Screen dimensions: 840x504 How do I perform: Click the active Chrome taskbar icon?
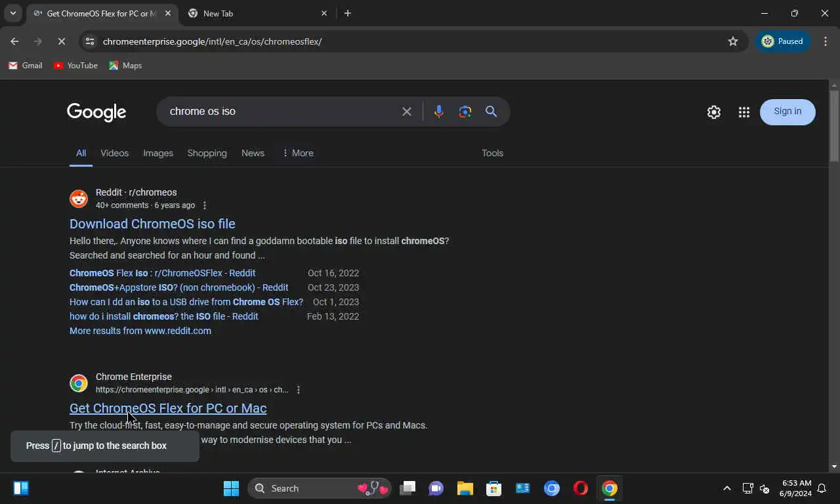tap(610, 488)
